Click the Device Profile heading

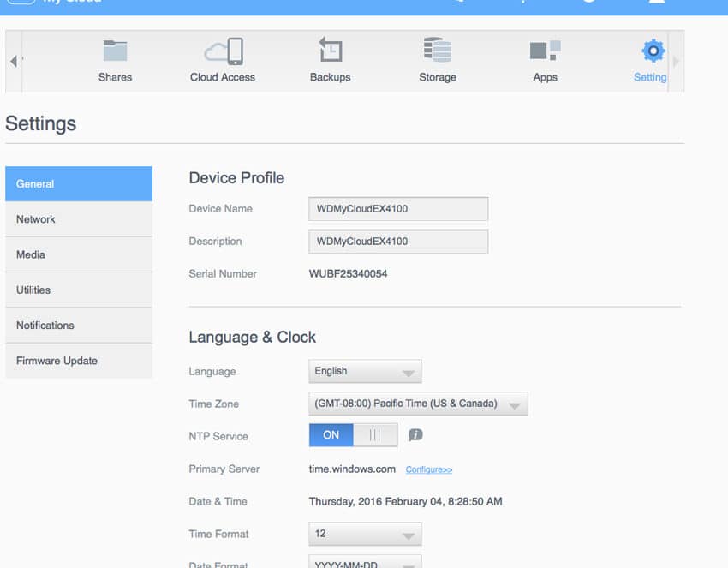(x=236, y=178)
